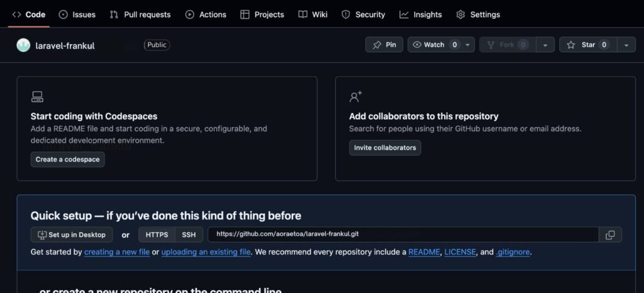Pin this repository

[384, 45]
